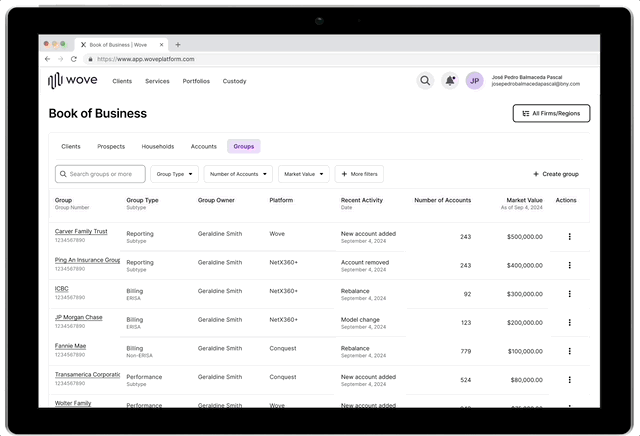Open actions menu for Fannie Mae row
Screen dimensions: 640x436
569,351
